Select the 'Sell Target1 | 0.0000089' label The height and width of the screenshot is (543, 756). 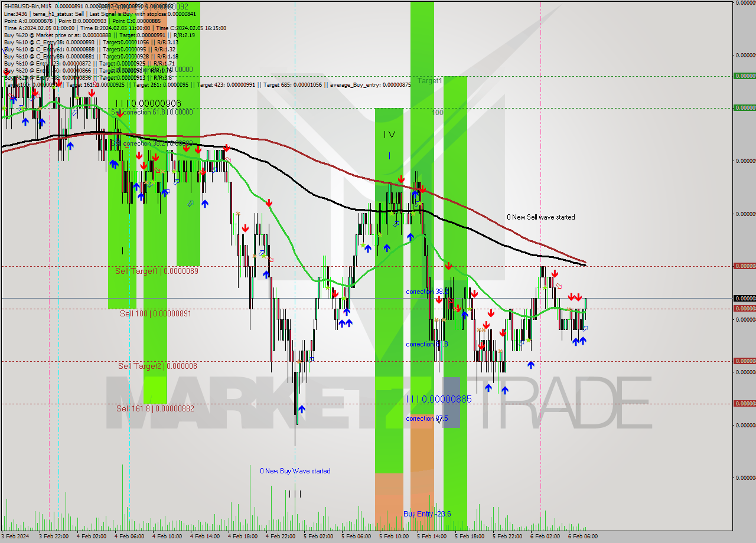pos(157,271)
